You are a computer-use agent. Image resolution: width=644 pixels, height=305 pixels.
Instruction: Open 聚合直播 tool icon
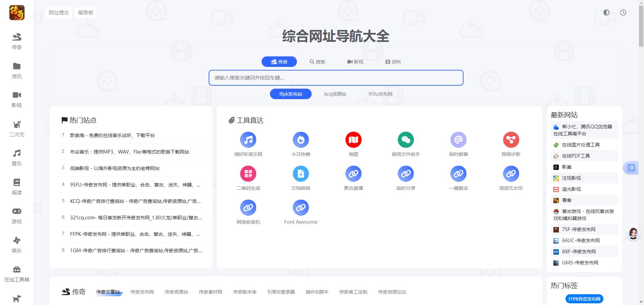(x=354, y=174)
